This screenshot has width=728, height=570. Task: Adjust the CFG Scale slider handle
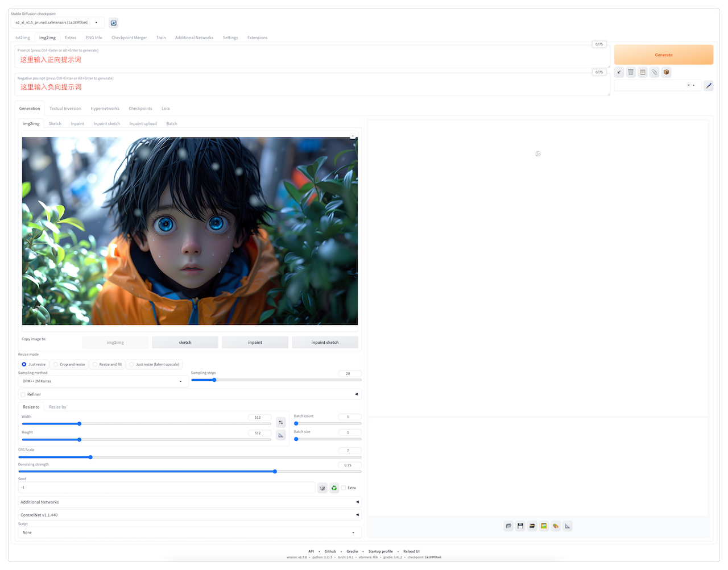click(x=90, y=457)
